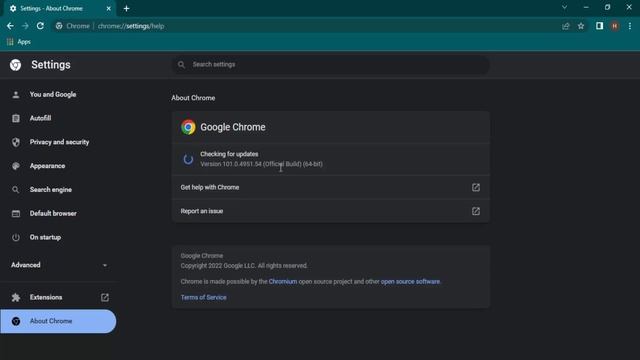Image resolution: width=640 pixels, height=360 pixels.
Task: Click the clipboard icon next to Autofill
Action: (16, 118)
